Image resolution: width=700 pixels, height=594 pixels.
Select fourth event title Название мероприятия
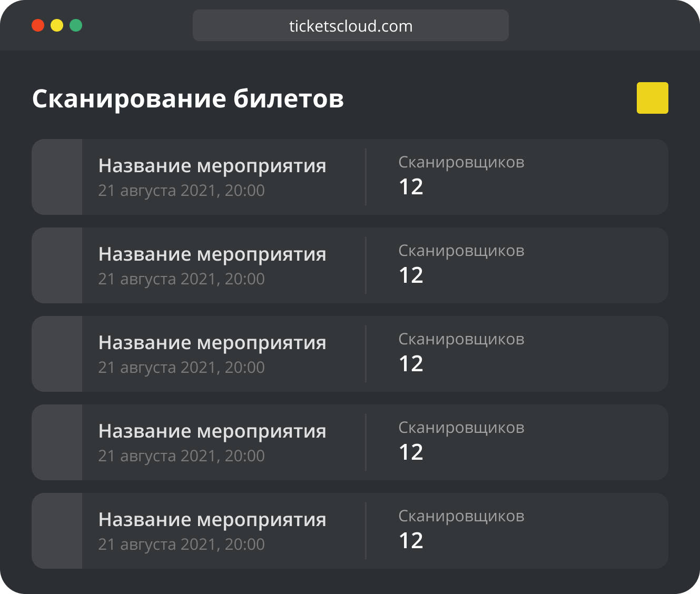212,431
